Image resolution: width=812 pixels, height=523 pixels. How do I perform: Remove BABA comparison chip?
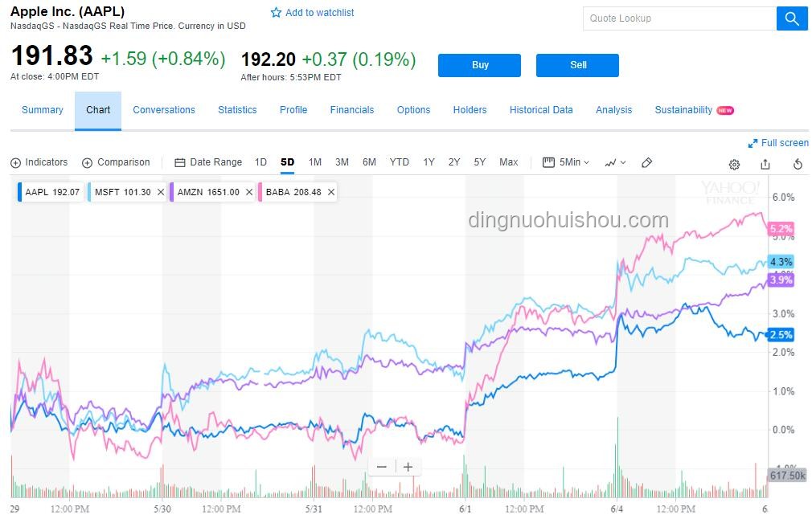[331, 192]
